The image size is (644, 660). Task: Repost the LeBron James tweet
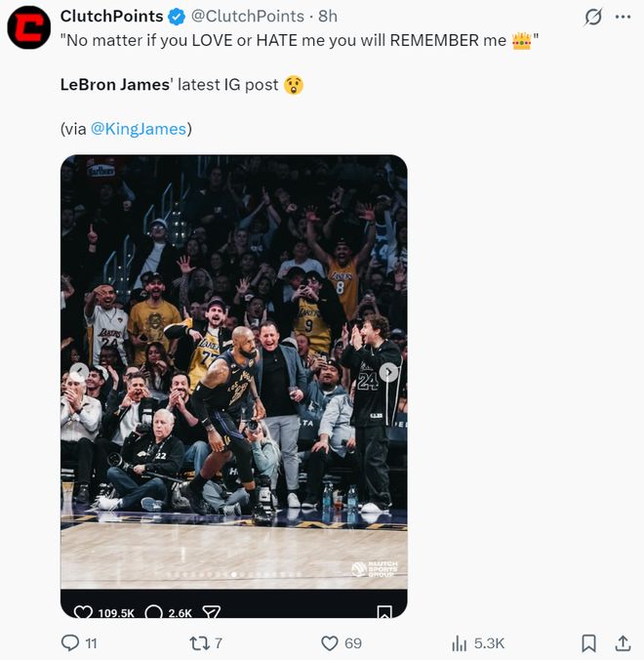coord(198,642)
